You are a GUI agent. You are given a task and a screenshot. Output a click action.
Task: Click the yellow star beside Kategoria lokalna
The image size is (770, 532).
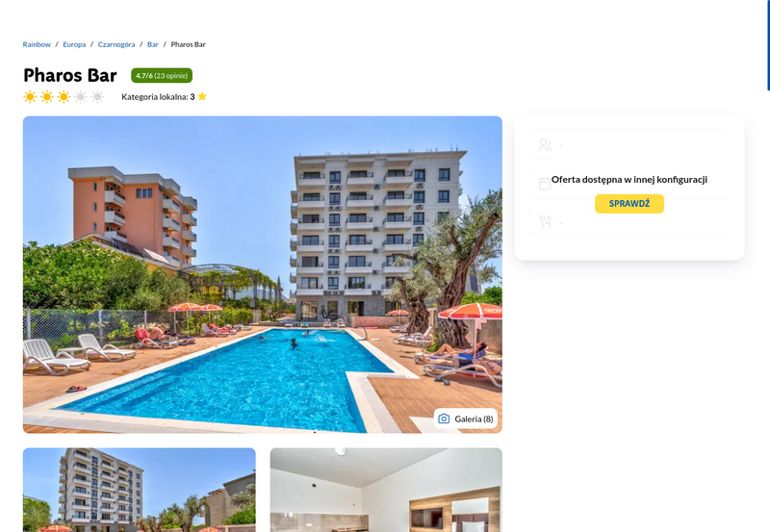pyautogui.click(x=202, y=96)
